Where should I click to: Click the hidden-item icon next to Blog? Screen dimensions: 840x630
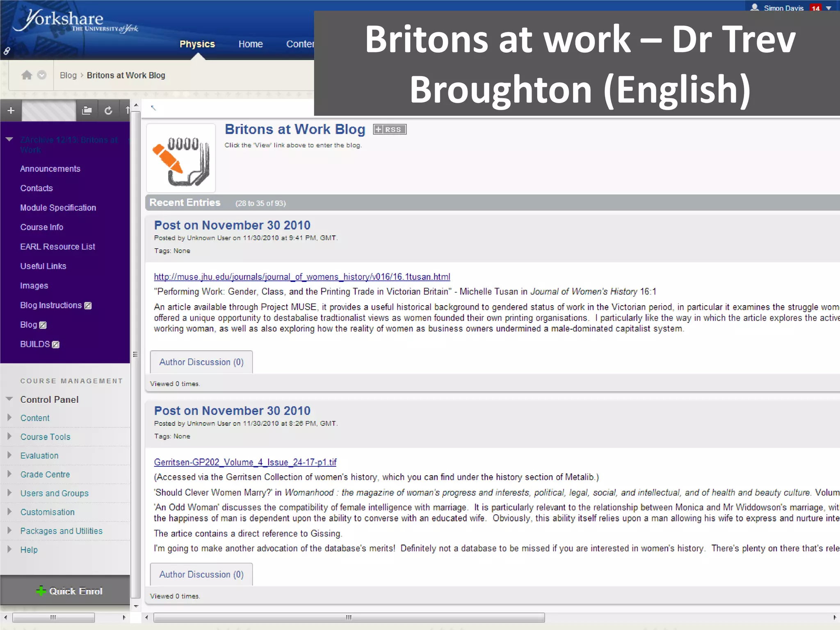point(43,325)
